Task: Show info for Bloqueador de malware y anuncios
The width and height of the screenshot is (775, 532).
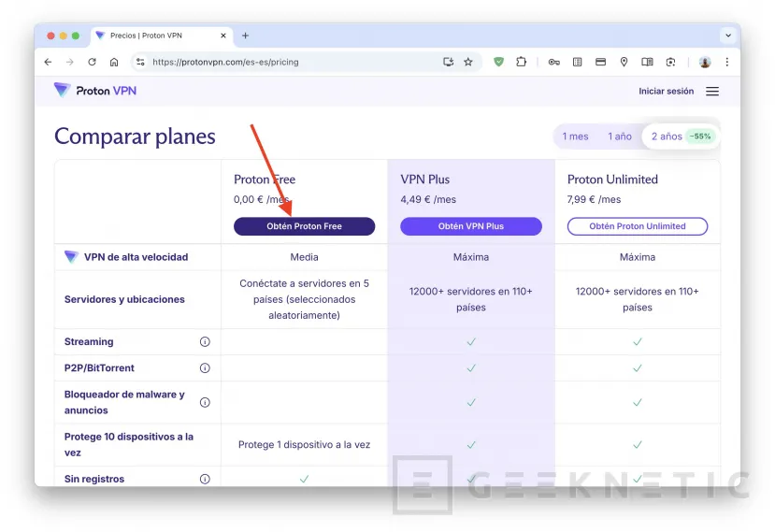Action: (205, 402)
